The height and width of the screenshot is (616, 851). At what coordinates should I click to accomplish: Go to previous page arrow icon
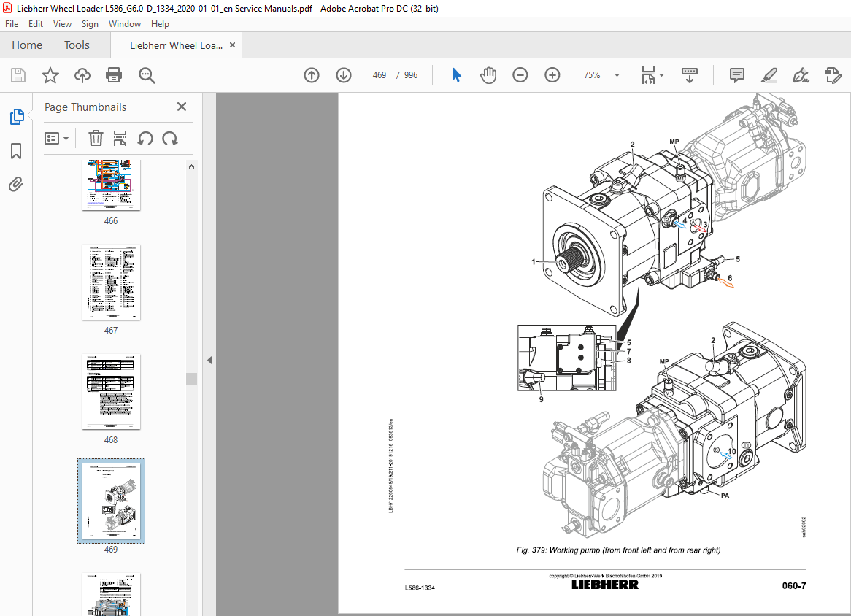tap(312, 75)
